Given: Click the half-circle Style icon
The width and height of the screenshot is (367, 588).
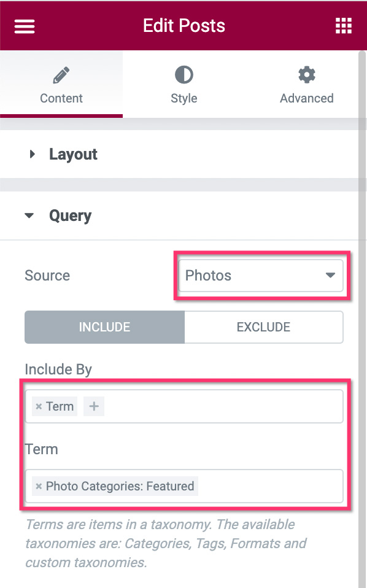Looking at the screenshot, I should click(x=183, y=75).
